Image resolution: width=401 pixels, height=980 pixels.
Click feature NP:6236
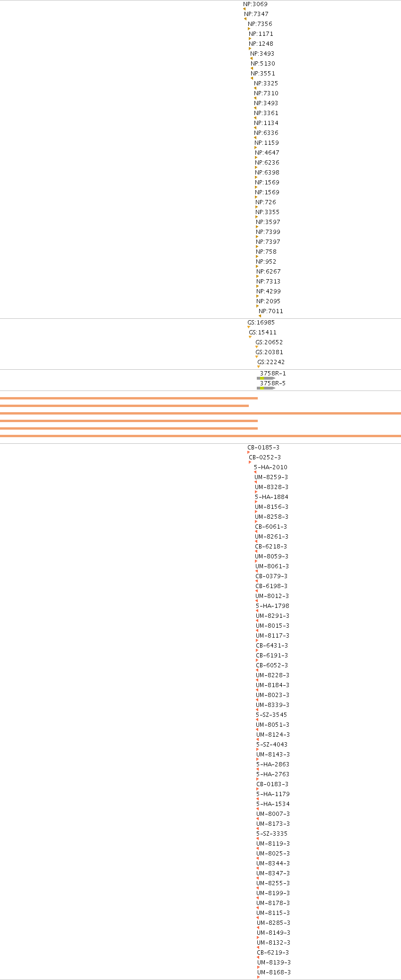coord(267,163)
